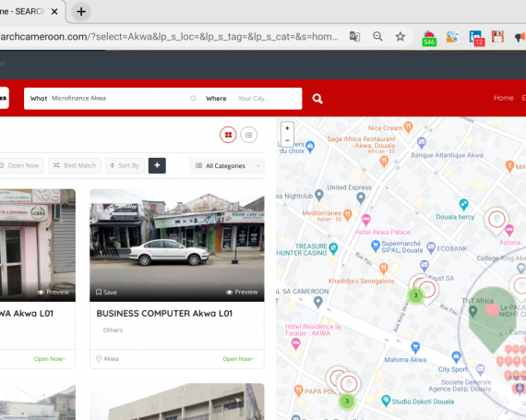
Task: Open the megaphone extension icon
Action: tap(520, 36)
